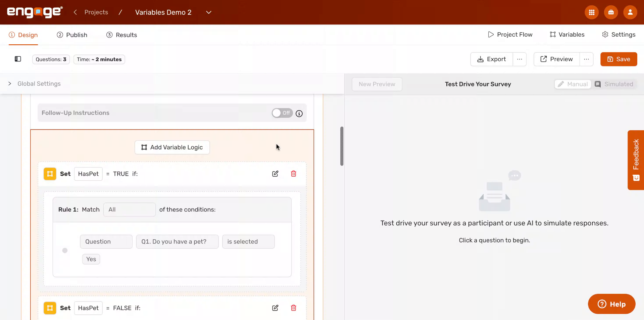Switch to Manual test mode
This screenshot has width=644, height=320.
click(573, 84)
